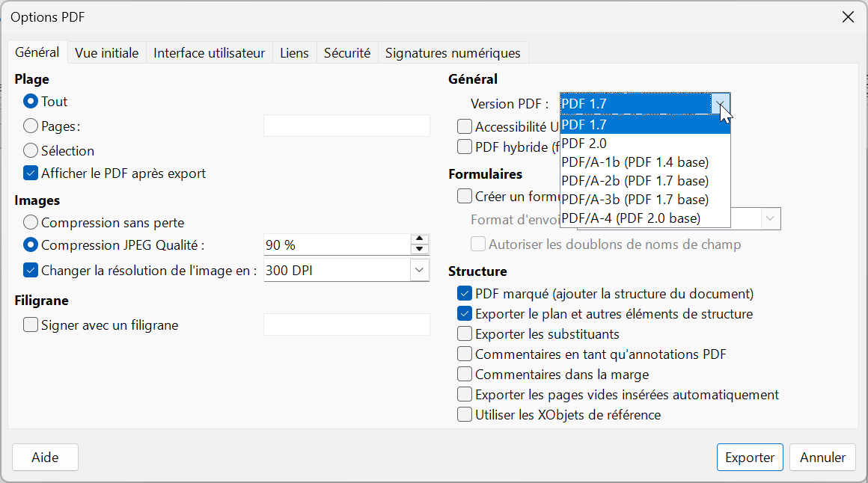Open the Signatures numériques tab
Viewport: 868px width, 483px height.
coord(453,53)
